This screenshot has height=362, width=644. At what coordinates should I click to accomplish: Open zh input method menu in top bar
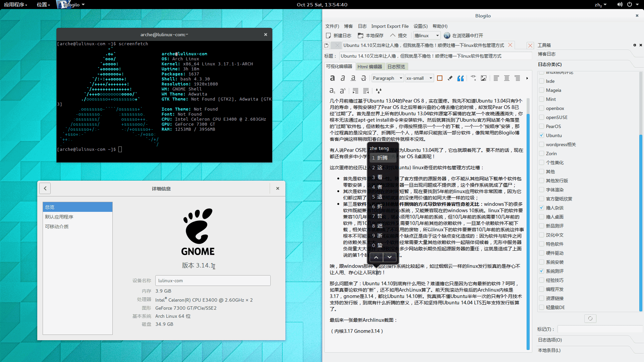600,5
